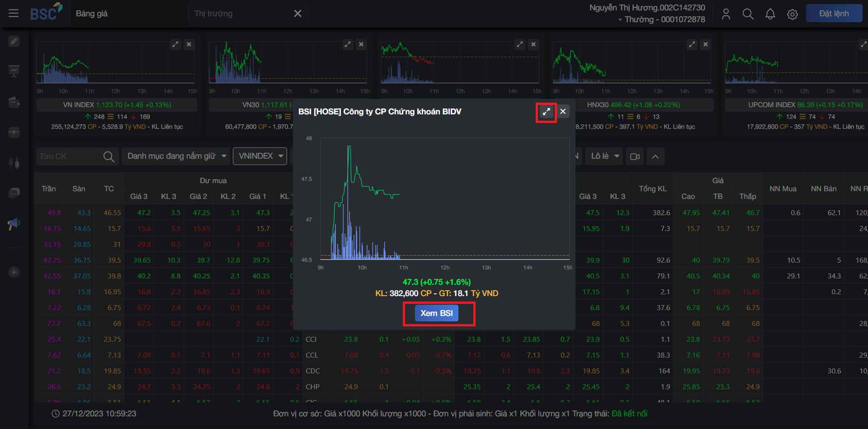The image size is (868, 429).
Task: Close the Thị trường tab with X
Action: coord(297,14)
